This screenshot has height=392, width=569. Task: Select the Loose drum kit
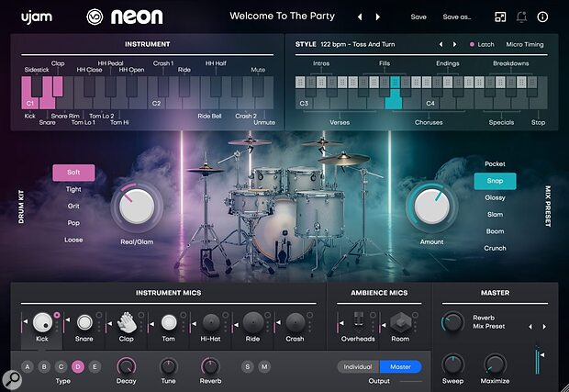(x=73, y=240)
